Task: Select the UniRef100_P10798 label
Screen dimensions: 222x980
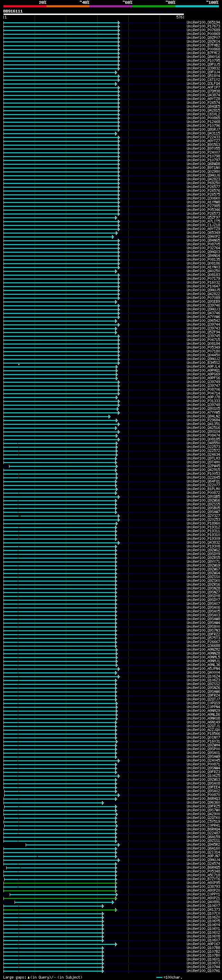Action: [203, 156]
